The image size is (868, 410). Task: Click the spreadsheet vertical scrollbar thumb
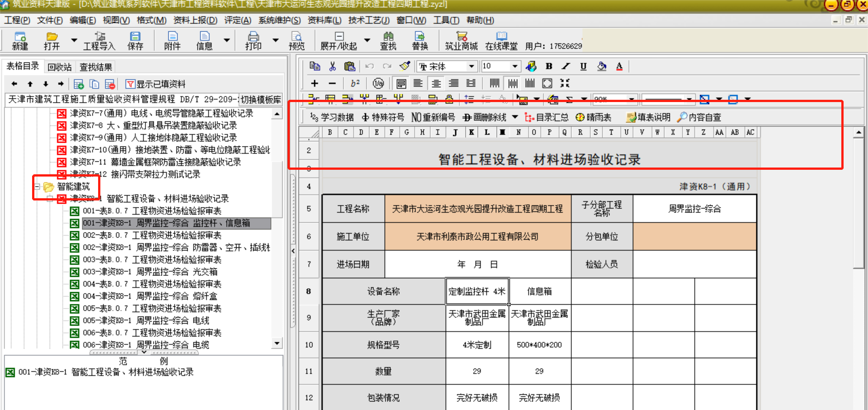859,203
